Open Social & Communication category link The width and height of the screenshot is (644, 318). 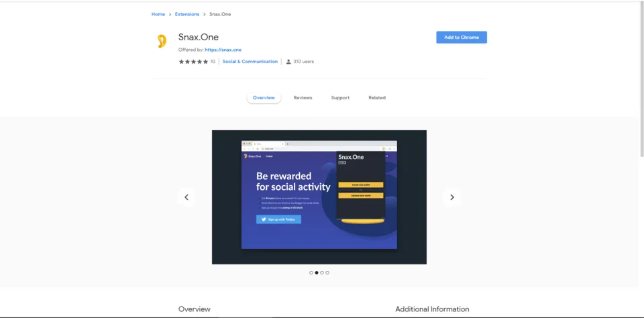coord(250,62)
